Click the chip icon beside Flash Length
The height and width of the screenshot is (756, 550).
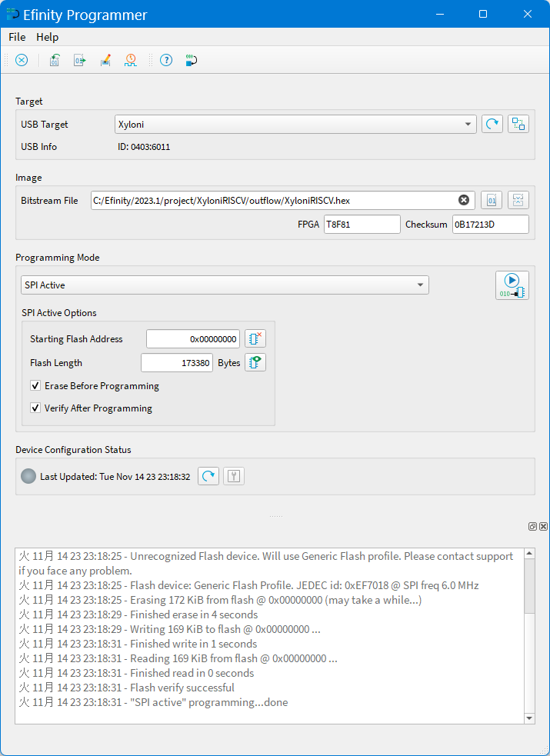(255, 362)
